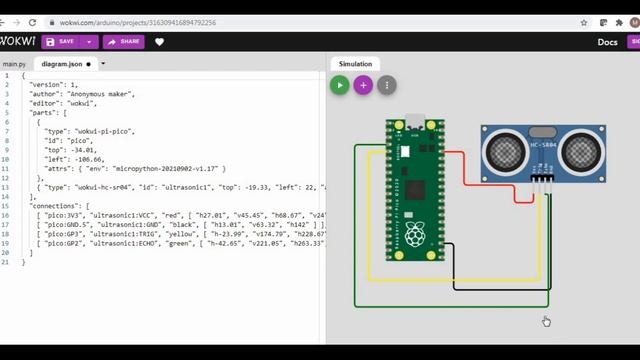This screenshot has height=360, width=640.
Task: Click the pico:GP3 TRIG connection line
Action: pos(181,234)
